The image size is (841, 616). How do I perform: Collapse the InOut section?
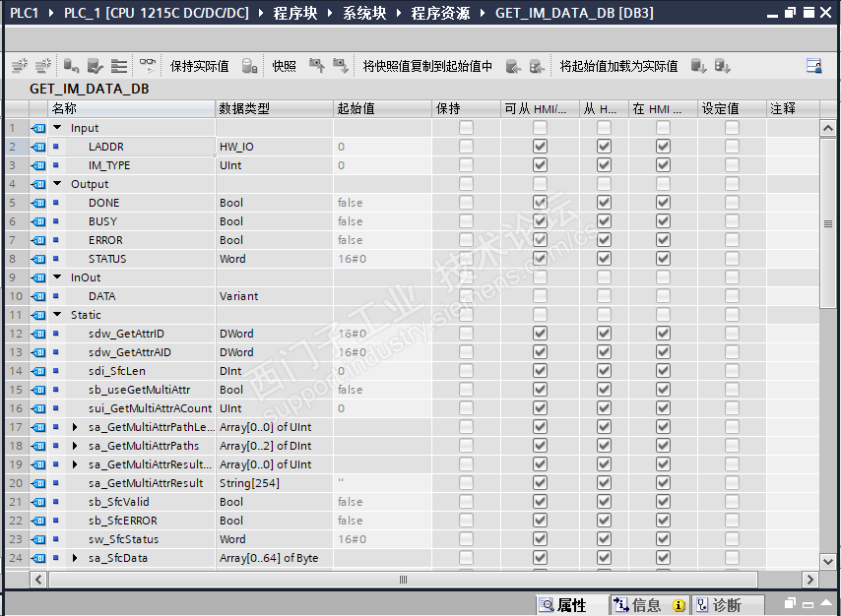click(x=57, y=277)
